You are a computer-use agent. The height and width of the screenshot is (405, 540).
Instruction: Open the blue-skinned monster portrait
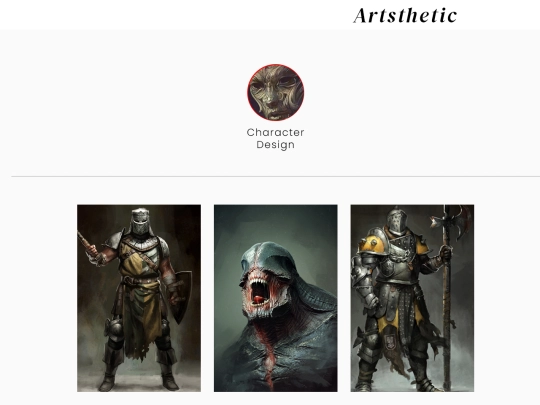pyautogui.click(x=276, y=298)
